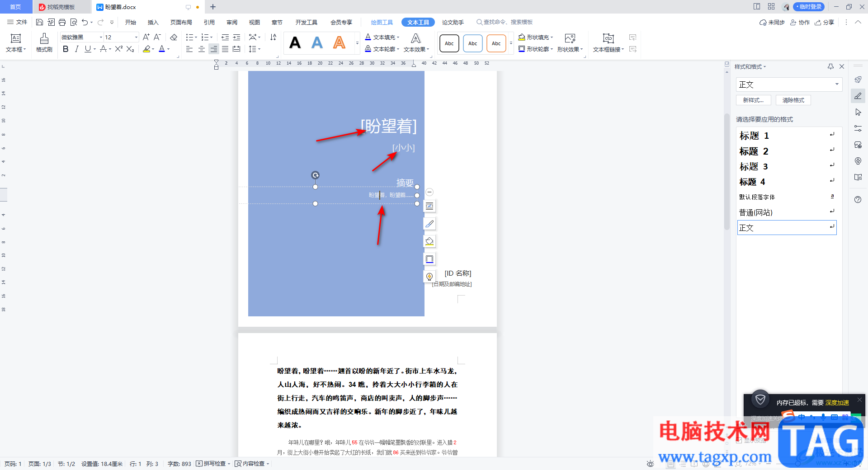Click the 协作 collaborate button
Screen dimensions: 868x470
coord(800,22)
